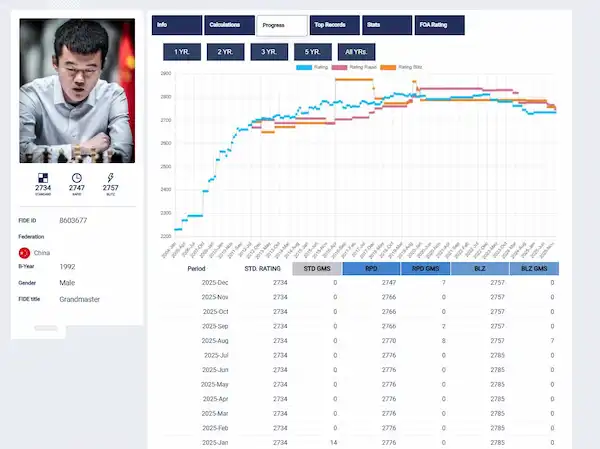The image size is (600, 449).
Task: Open the FOA Rating tab
Action: click(x=440, y=25)
